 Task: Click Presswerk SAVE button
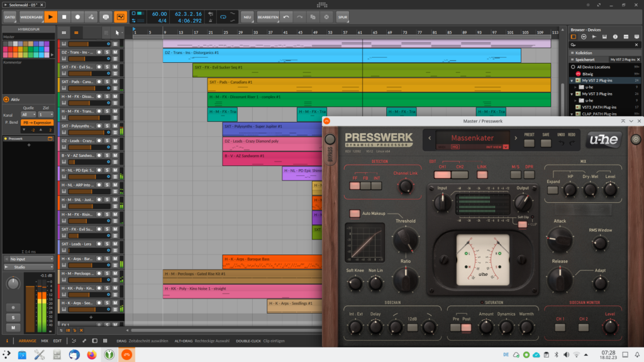(x=545, y=143)
